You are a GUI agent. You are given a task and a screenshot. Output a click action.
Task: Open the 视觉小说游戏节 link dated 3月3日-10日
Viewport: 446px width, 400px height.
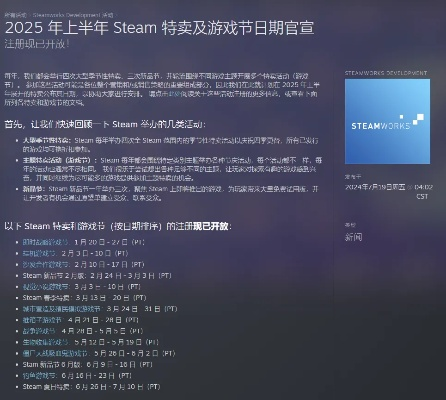coord(46,287)
